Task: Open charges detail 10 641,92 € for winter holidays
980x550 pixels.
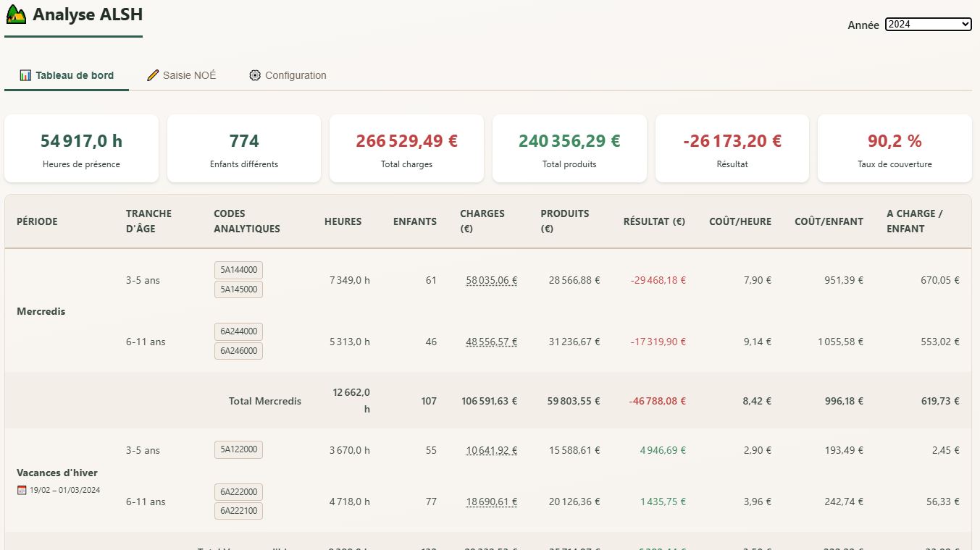Action: coord(491,450)
